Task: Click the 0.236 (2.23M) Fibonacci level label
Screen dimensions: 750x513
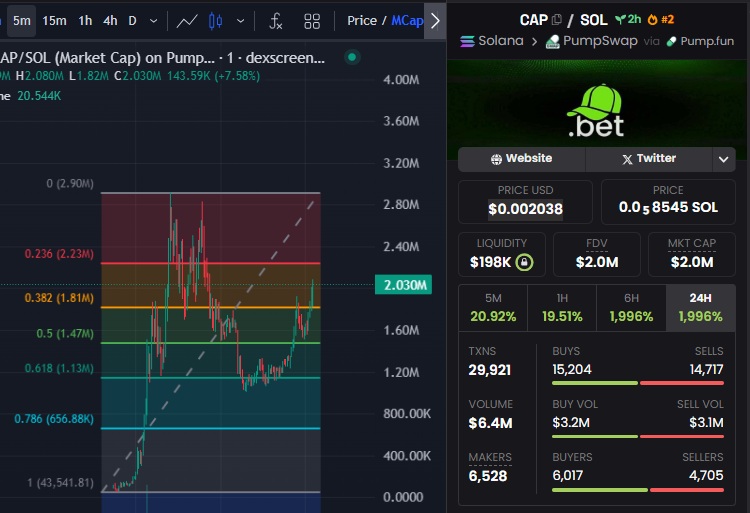Action: tap(59, 254)
